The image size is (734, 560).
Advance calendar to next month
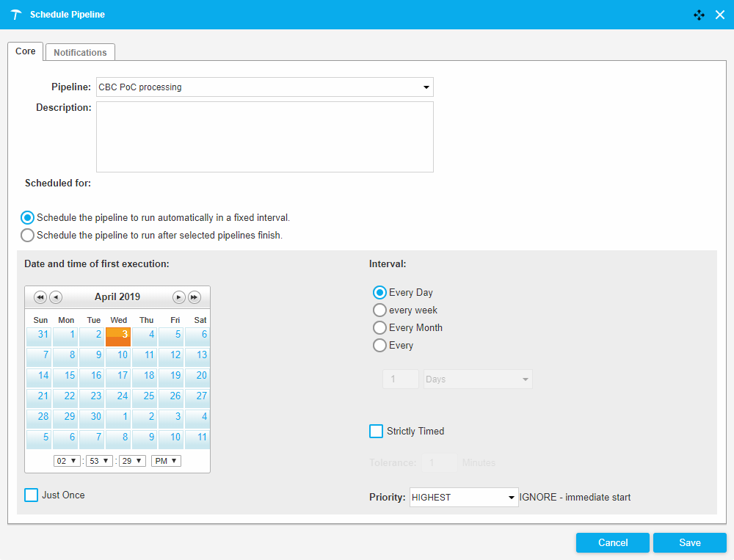(x=178, y=297)
